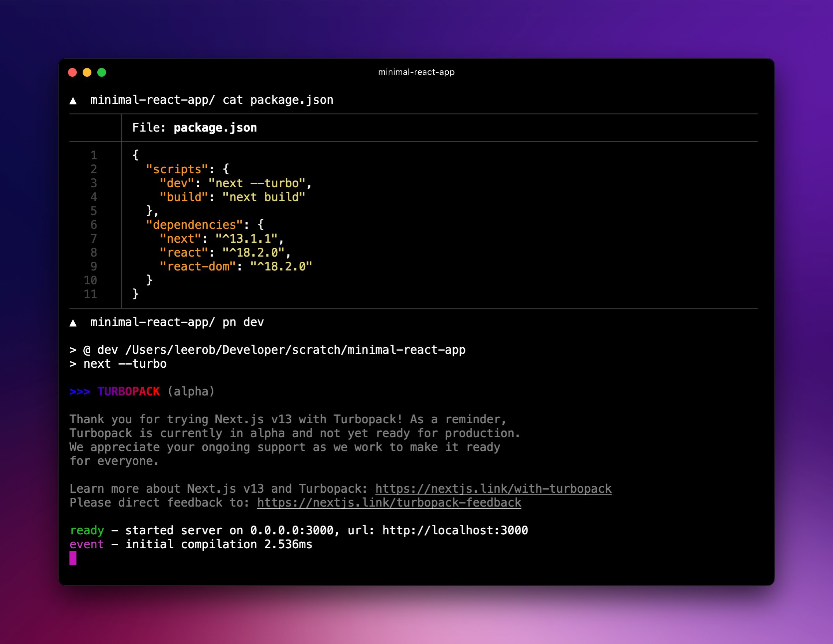Click the green ready status label
Screen dimensions: 833x644
(x=87, y=530)
